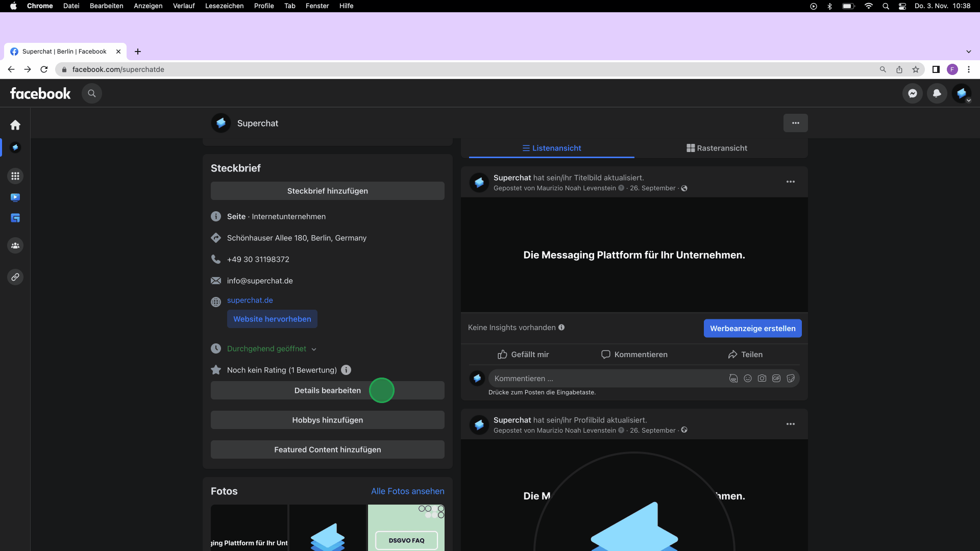Open Lesezeichen menu in menu bar
The height and width of the screenshot is (551, 980).
point(224,6)
